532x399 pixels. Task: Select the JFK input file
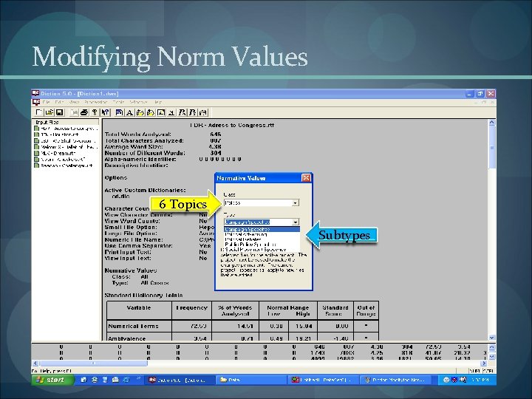[56, 134]
